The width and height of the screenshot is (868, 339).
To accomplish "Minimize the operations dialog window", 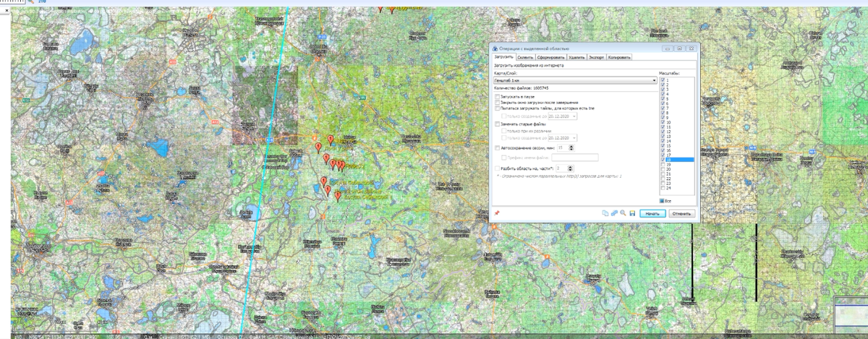I will pos(668,48).
